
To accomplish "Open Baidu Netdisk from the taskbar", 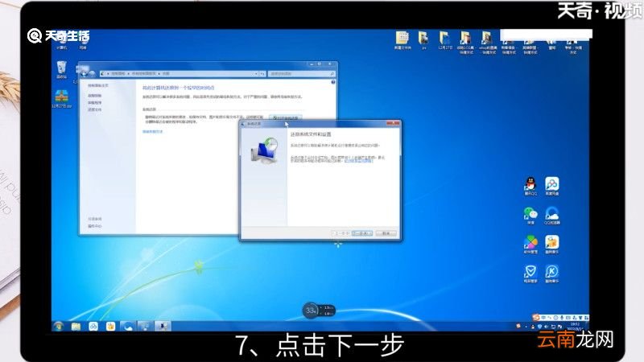I will (x=93, y=327).
